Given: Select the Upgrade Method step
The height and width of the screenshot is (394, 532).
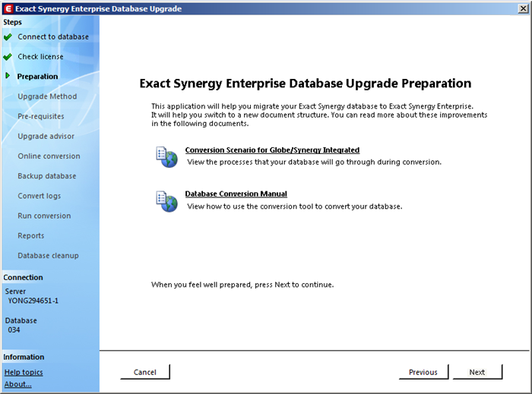Looking at the screenshot, I should 47,96.
